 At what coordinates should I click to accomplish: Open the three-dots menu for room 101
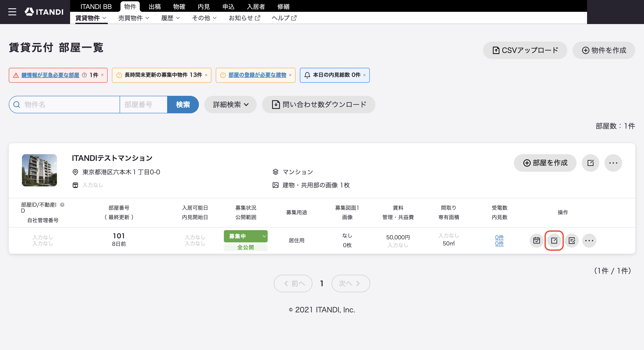pos(589,240)
